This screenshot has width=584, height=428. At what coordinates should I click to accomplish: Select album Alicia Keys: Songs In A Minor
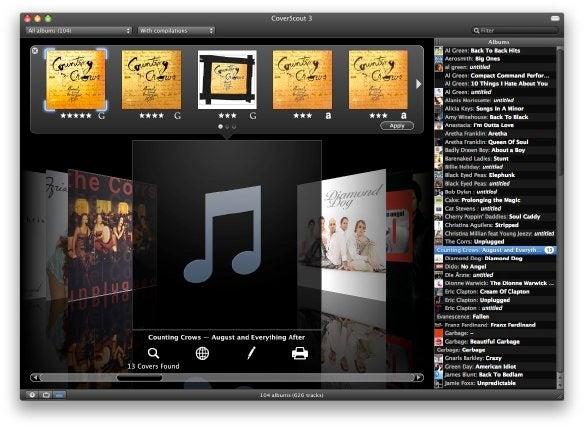(x=495, y=109)
